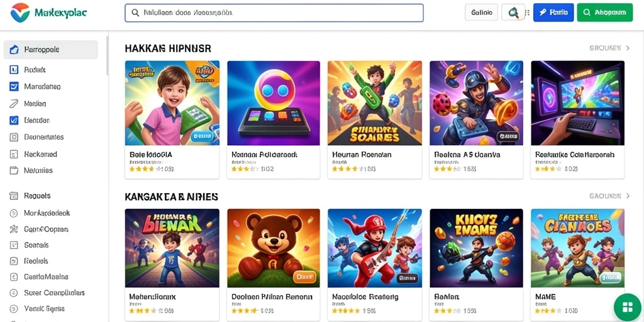Click the Marketplace logo icon
644x322 pixels.
click(20, 13)
